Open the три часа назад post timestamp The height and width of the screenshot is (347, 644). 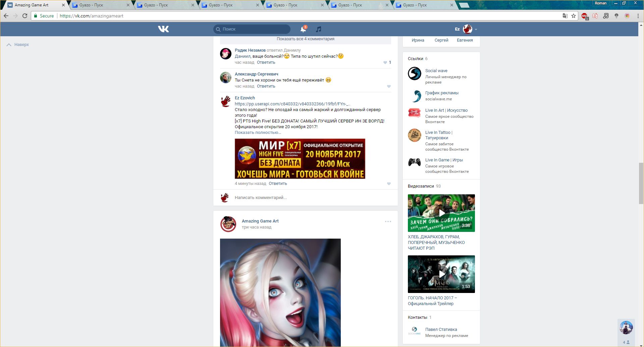click(x=257, y=227)
